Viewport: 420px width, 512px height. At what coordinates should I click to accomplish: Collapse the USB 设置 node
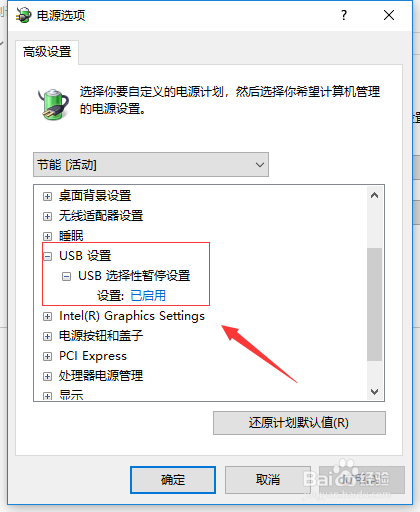pyautogui.click(x=48, y=256)
